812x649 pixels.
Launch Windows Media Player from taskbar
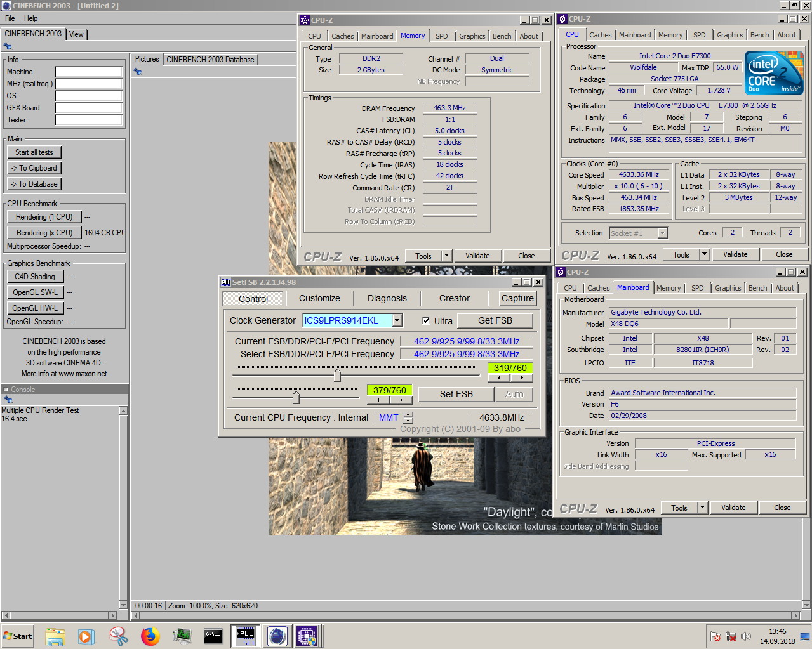coord(86,636)
